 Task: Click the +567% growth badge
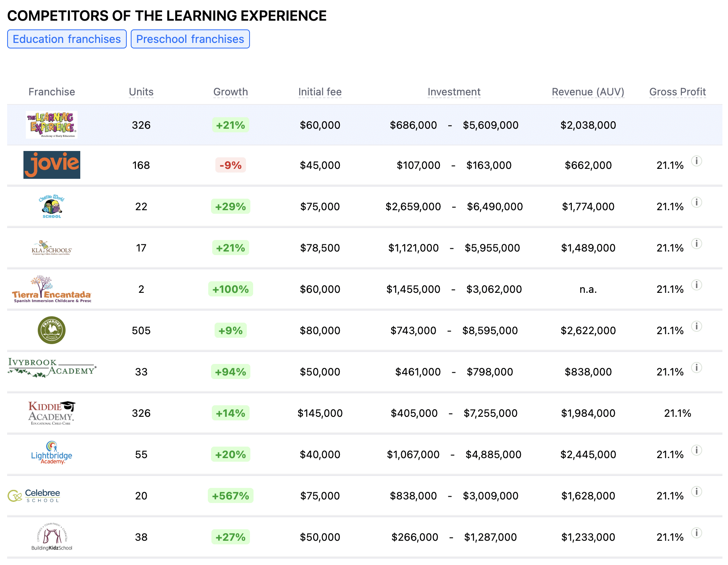[x=230, y=495]
